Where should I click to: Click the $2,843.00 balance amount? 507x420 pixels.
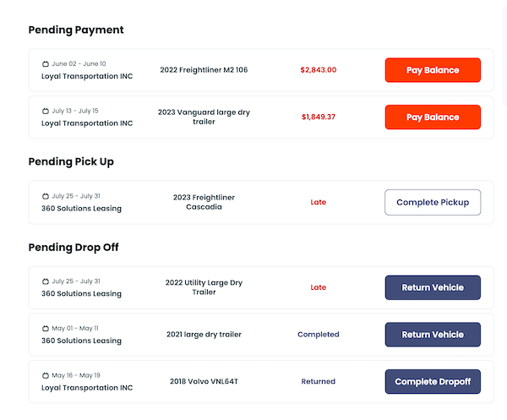(x=319, y=70)
